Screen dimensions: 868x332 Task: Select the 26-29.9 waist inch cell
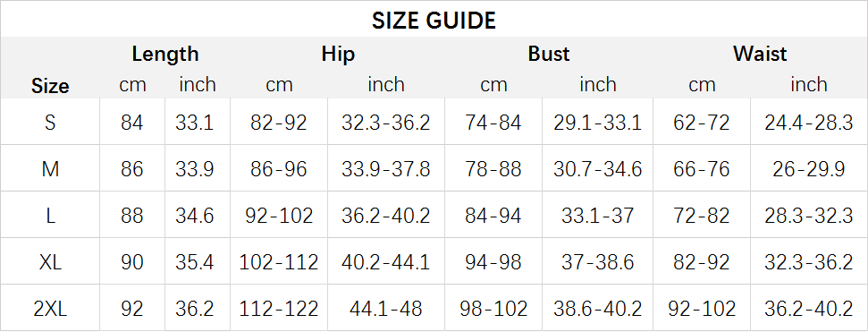[809, 168]
